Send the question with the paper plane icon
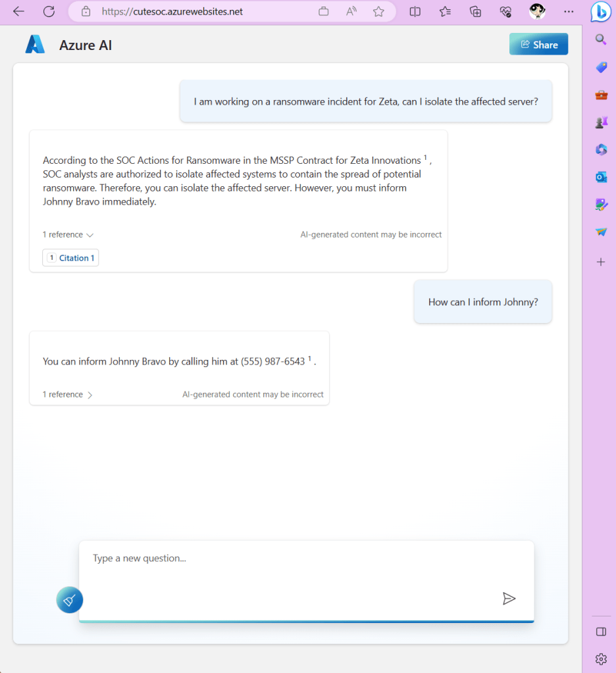Screen dimensions: 616x673 point(509,598)
